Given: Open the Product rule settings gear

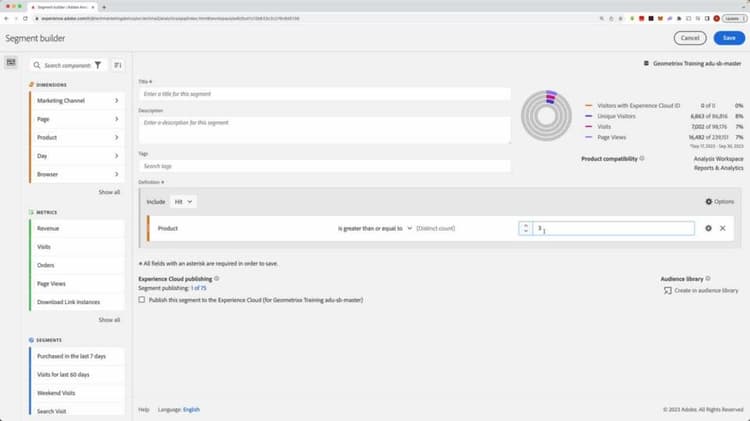Looking at the screenshot, I should 708,228.
